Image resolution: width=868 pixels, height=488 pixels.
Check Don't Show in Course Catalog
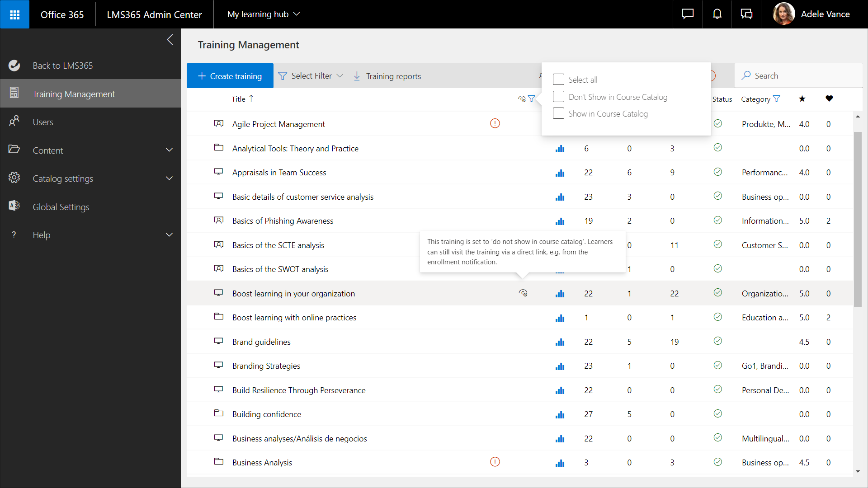(x=558, y=97)
